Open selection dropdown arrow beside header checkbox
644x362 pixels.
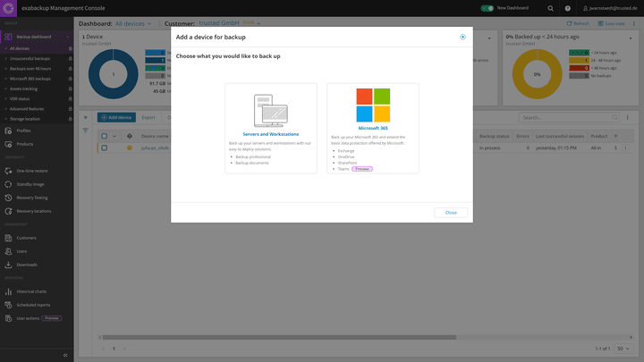[x=114, y=136]
